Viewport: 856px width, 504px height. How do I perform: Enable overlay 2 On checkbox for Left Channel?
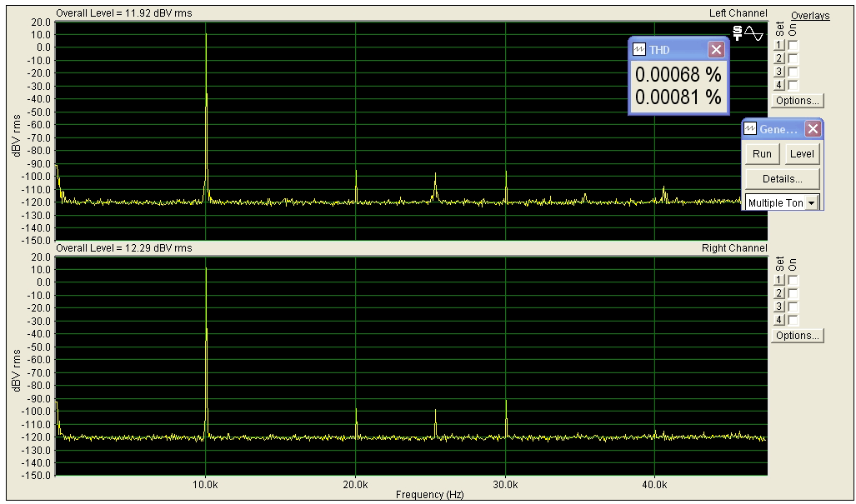pyautogui.click(x=793, y=58)
